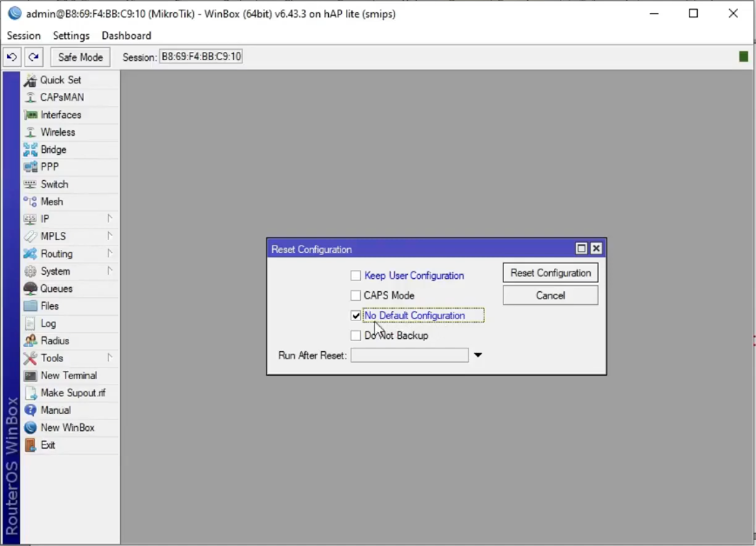Screen dimensions: 756x546
Task: Select the Routing icon
Action: (30, 254)
